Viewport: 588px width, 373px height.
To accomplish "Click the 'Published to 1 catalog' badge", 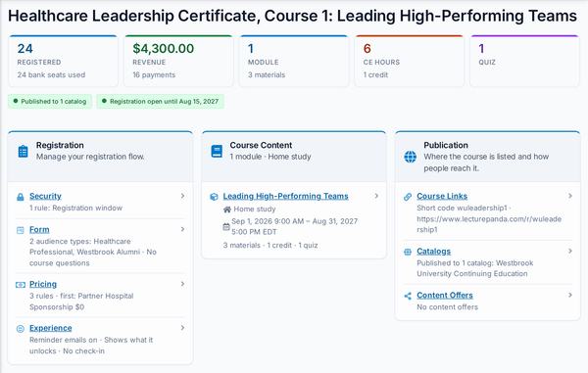I will pos(50,102).
